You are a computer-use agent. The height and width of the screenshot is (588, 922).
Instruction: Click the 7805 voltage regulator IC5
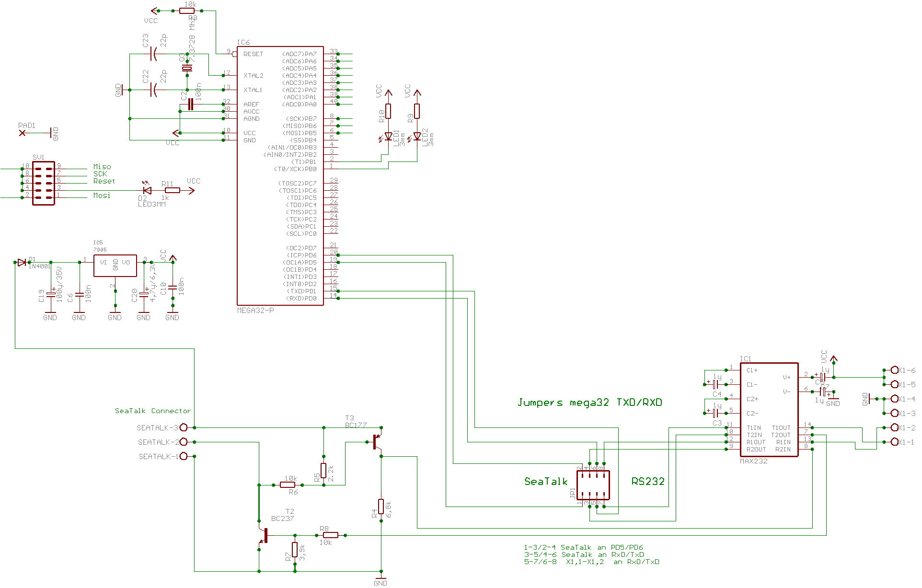[x=115, y=265]
